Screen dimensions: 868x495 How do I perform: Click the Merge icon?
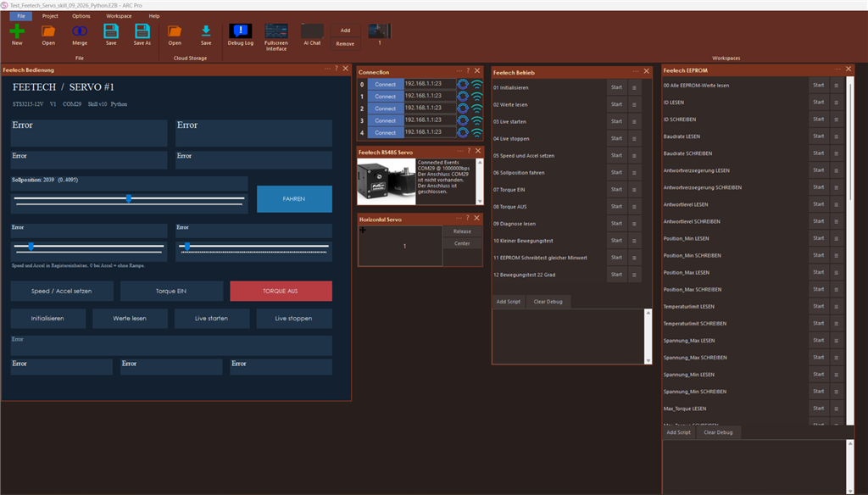click(x=80, y=31)
